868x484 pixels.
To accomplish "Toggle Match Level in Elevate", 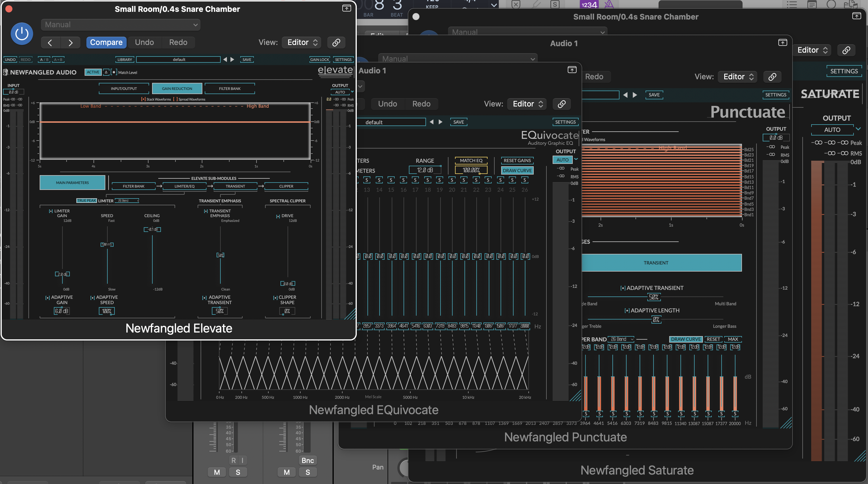I will pos(114,72).
